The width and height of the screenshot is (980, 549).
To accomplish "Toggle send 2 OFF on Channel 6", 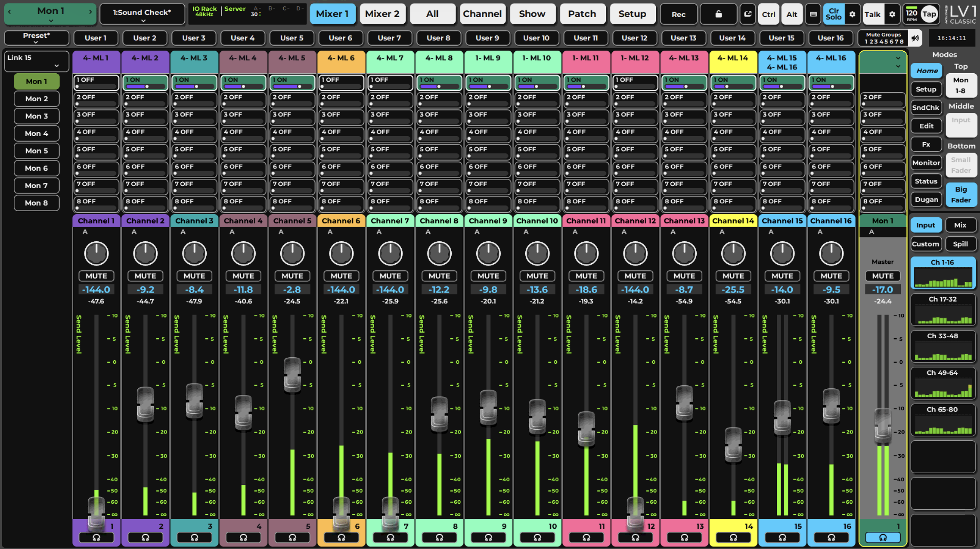I will [x=341, y=100].
